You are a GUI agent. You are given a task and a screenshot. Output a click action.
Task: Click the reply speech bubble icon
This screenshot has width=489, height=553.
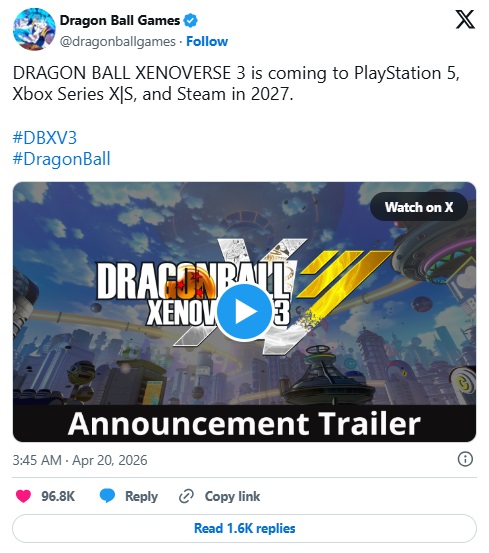(107, 496)
